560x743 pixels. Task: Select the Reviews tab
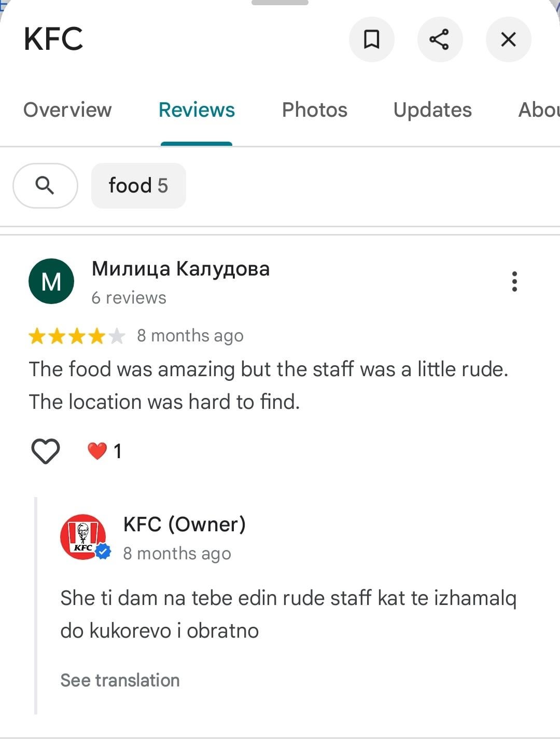coord(197,110)
